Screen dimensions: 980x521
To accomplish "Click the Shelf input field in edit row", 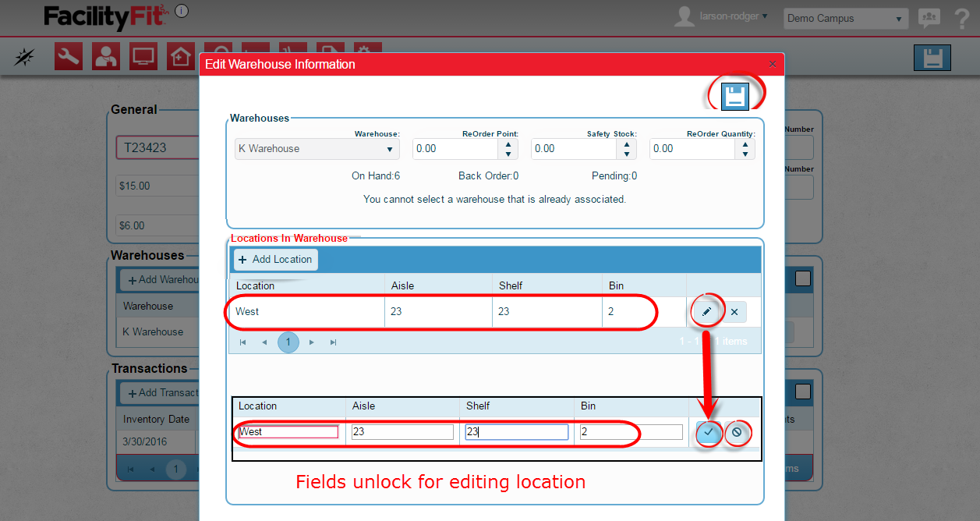I will click(x=516, y=432).
